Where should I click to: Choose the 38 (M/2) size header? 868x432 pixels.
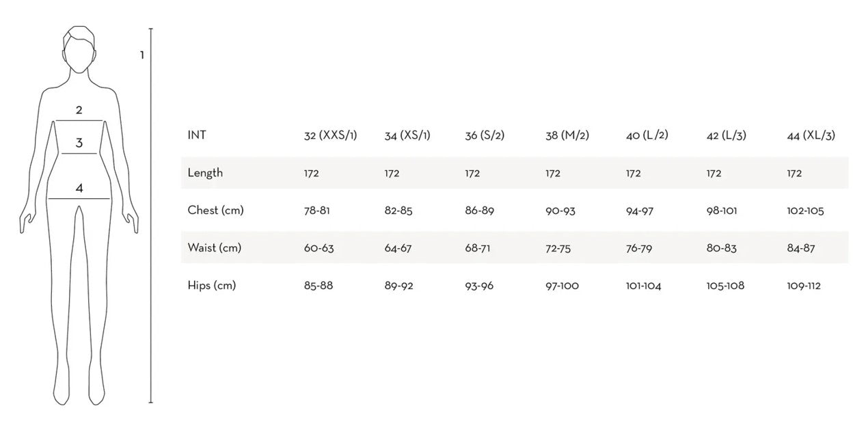[567, 136]
